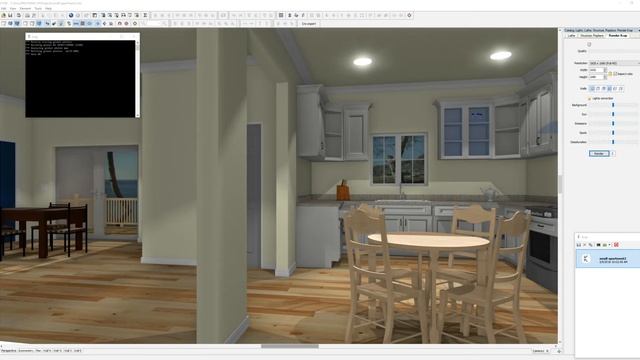
Task: Open the Element menu
Action: (x=25, y=8)
